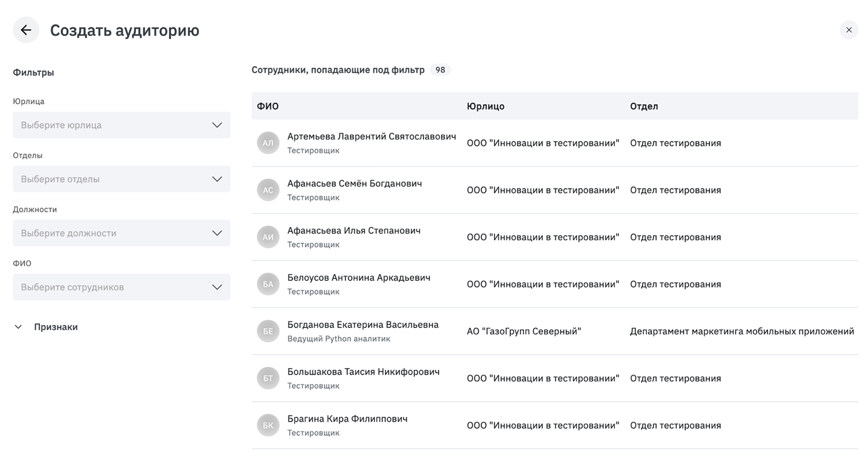Open the Отделы dropdown

click(121, 179)
